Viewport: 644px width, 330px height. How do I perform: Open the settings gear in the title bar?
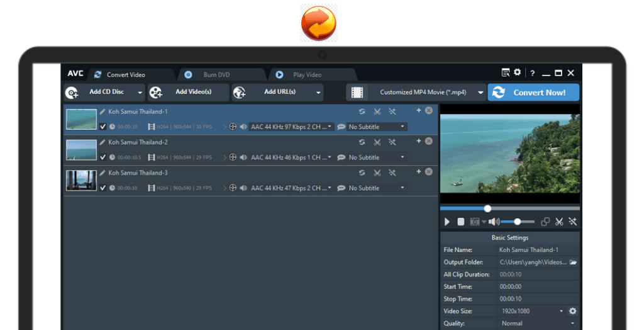(x=518, y=72)
